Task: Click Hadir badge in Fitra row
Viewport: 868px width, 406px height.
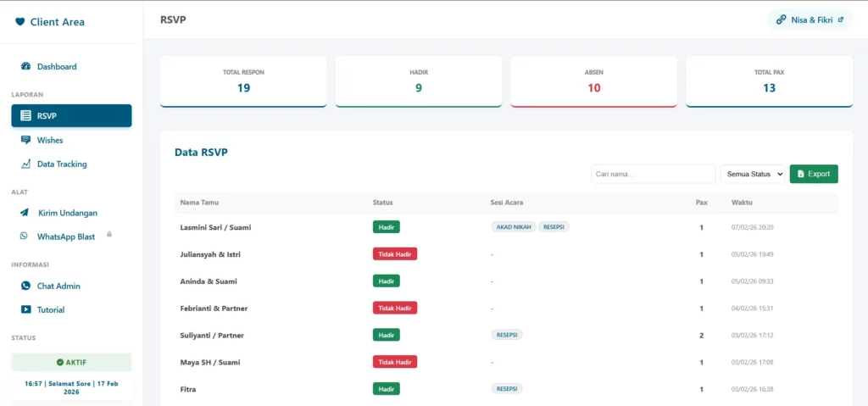Action: (387, 389)
